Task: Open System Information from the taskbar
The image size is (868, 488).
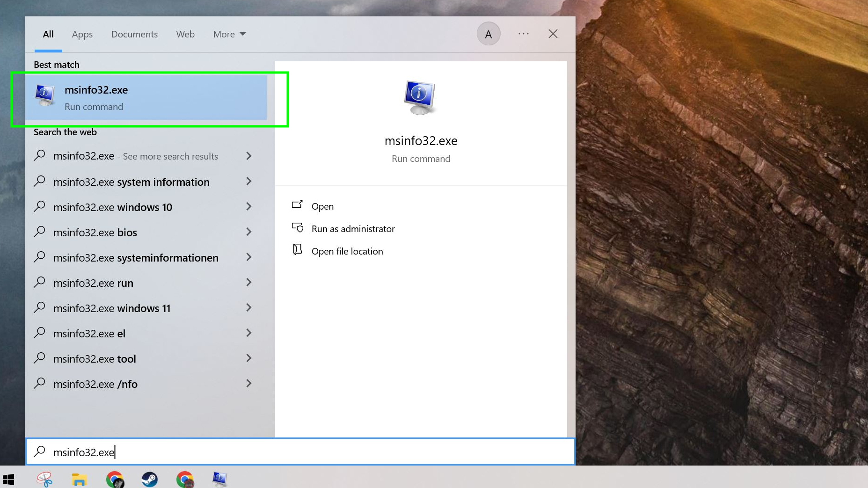Action: tap(219, 479)
